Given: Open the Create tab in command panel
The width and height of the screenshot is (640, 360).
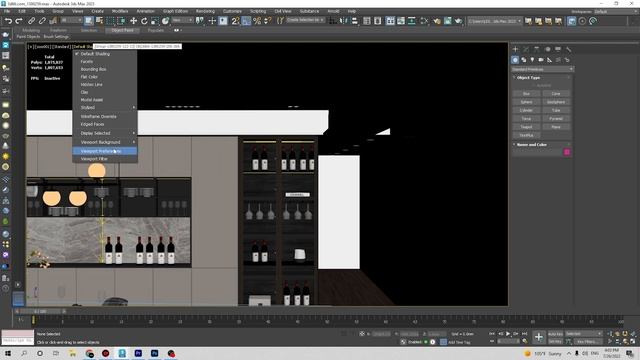Looking at the screenshot, I should pyautogui.click(x=516, y=49).
